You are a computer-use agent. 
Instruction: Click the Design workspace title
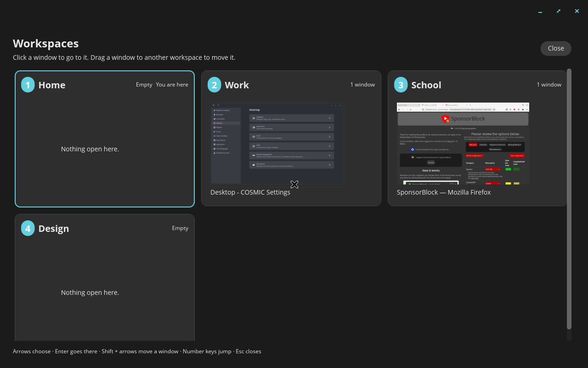coord(54,229)
